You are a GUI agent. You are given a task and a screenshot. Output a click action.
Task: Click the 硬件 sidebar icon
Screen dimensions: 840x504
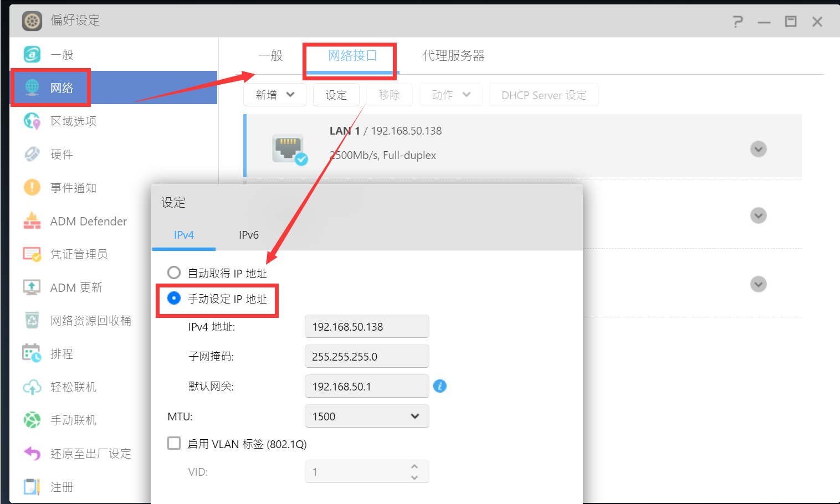32,154
